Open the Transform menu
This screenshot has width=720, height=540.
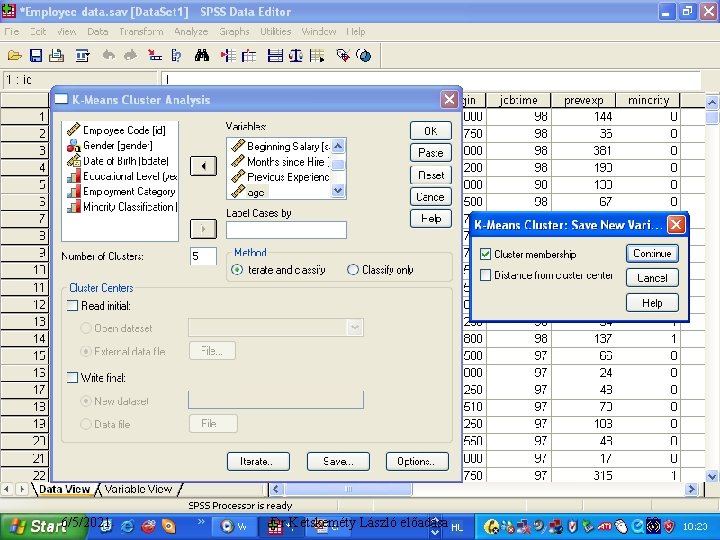click(x=141, y=31)
